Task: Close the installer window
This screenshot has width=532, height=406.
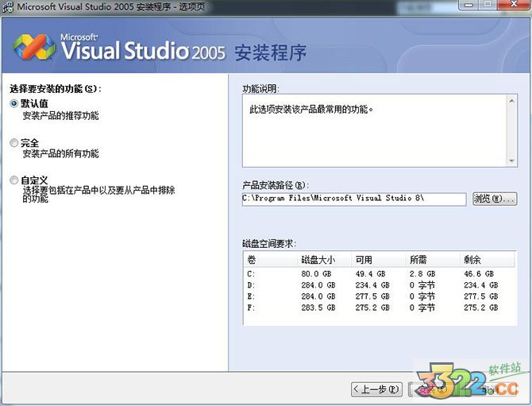Action: click(515, 5)
